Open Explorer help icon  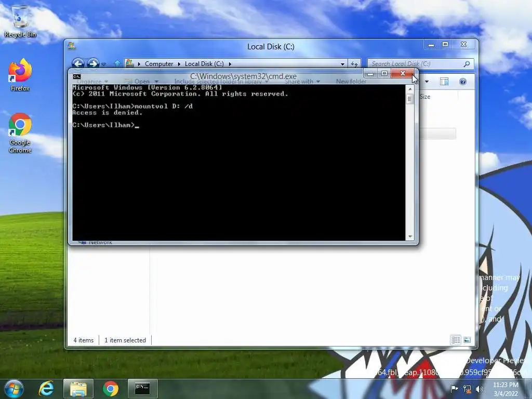[x=463, y=82]
